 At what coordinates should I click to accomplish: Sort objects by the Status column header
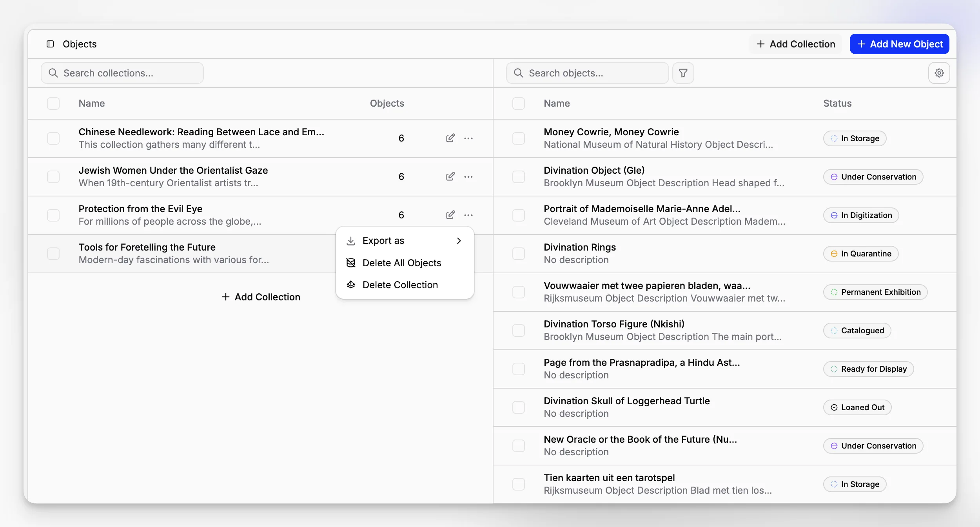(837, 104)
